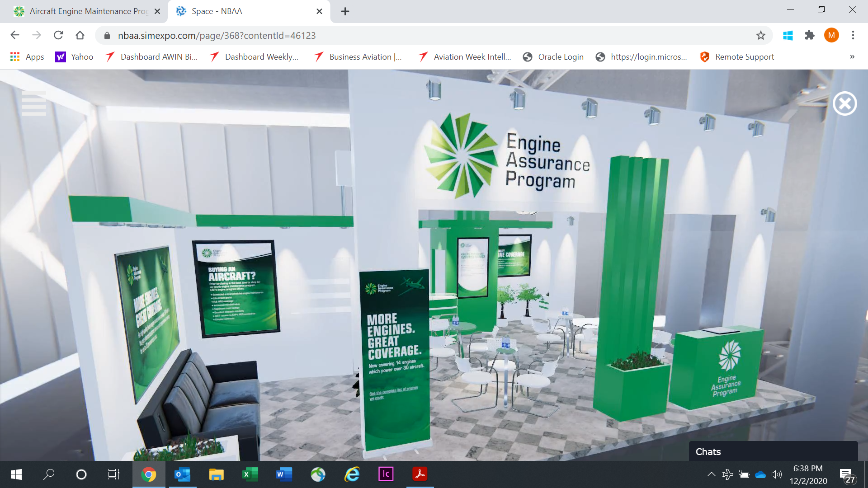Open the hamburger menu in the booth view
Screen dimensions: 868x488
(x=34, y=103)
